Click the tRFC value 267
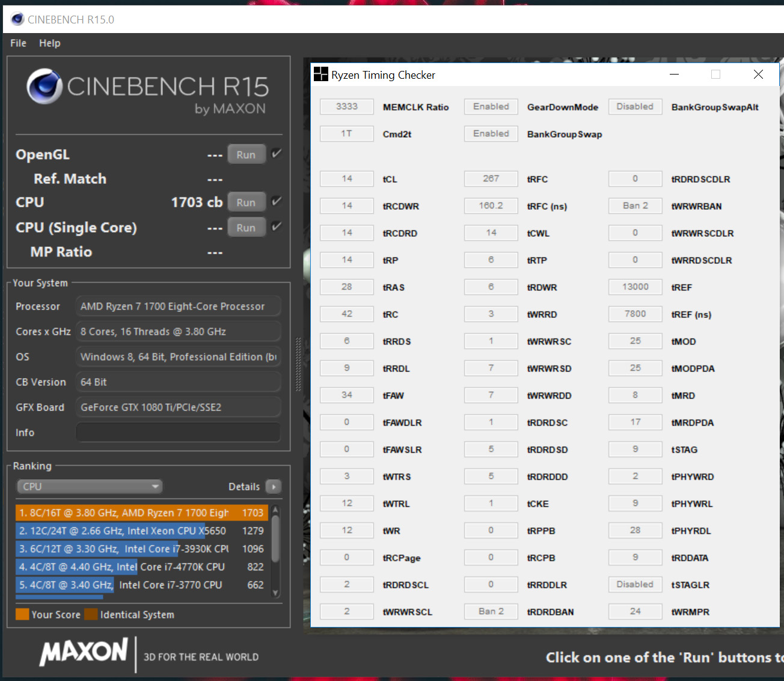This screenshot has height=681, width=784. (491, 179)
